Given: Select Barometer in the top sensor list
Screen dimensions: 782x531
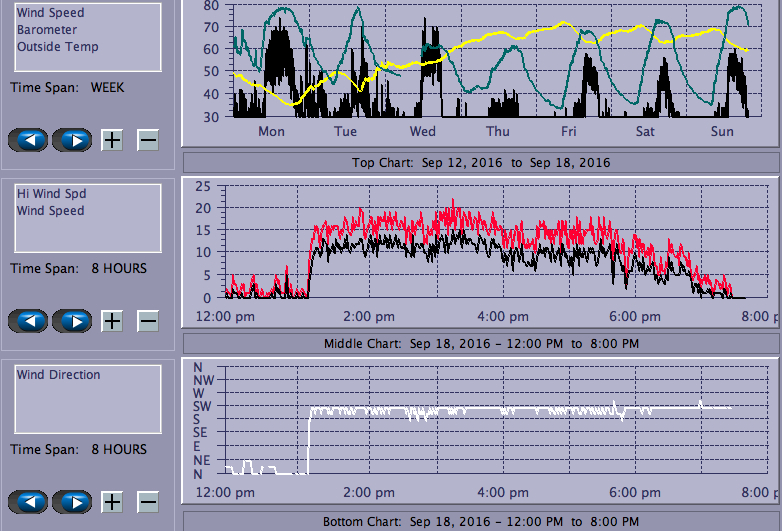Looking at the screenshot, I should pyautogui.click(x=46, y=30).
